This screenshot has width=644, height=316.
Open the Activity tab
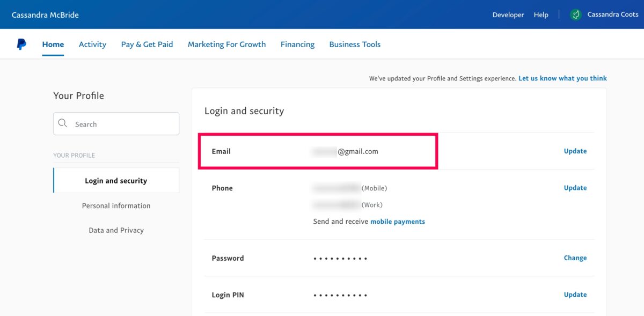pyautogui.click(x=92, y=45)
